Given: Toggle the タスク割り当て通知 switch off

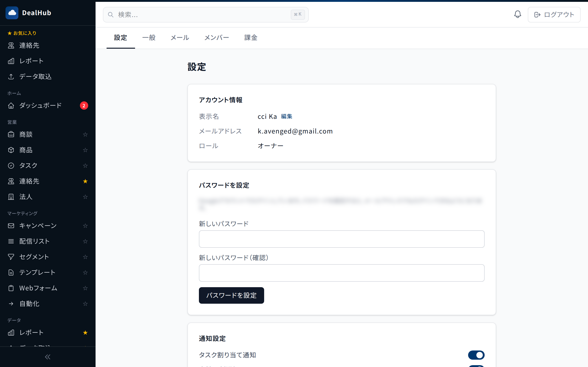Looking at the screenshot, I should [476, 355].
